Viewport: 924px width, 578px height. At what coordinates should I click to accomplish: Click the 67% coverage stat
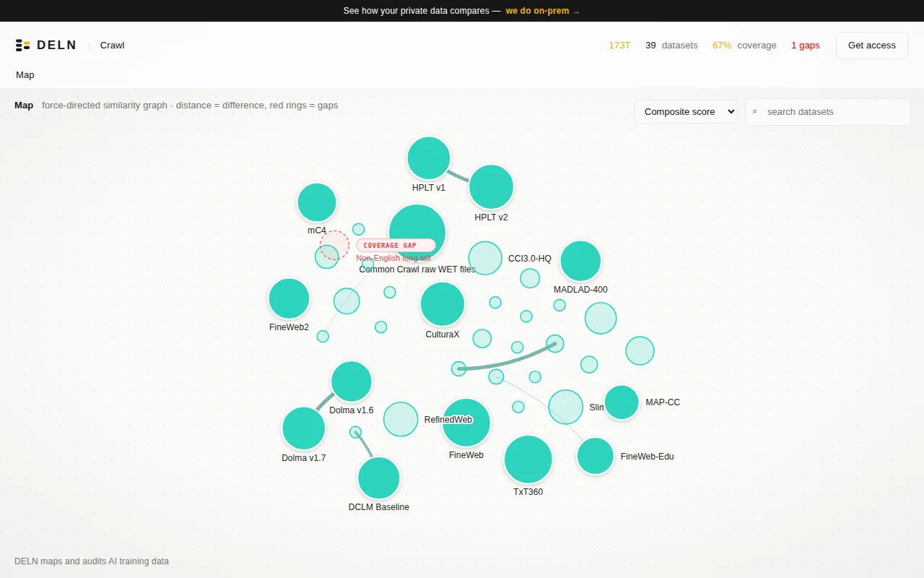coord(744,45)
